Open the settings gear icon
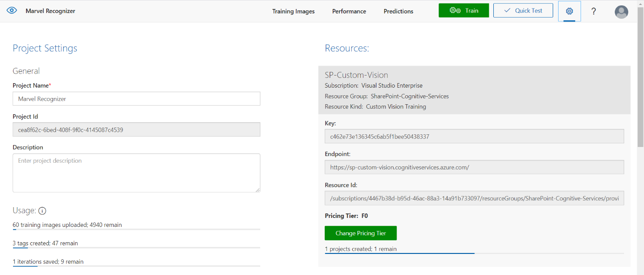Screen dimensions: 644x275 point(569,11)
